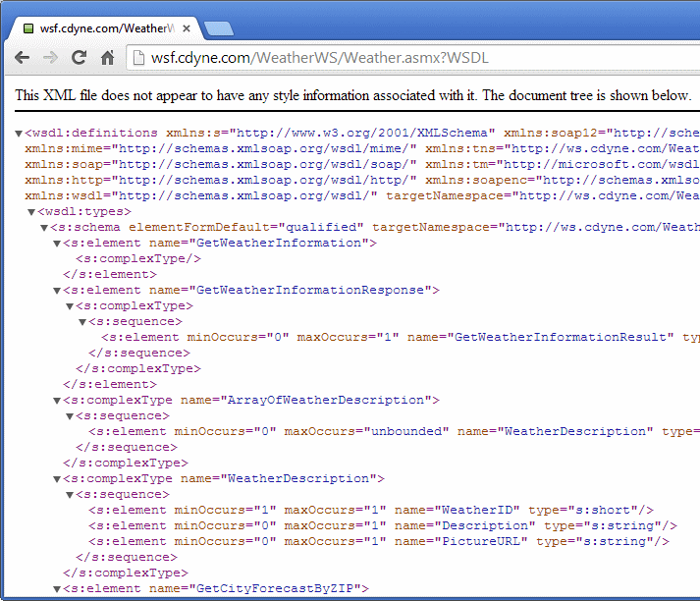Click the page icon in address bar

[138, 58]
